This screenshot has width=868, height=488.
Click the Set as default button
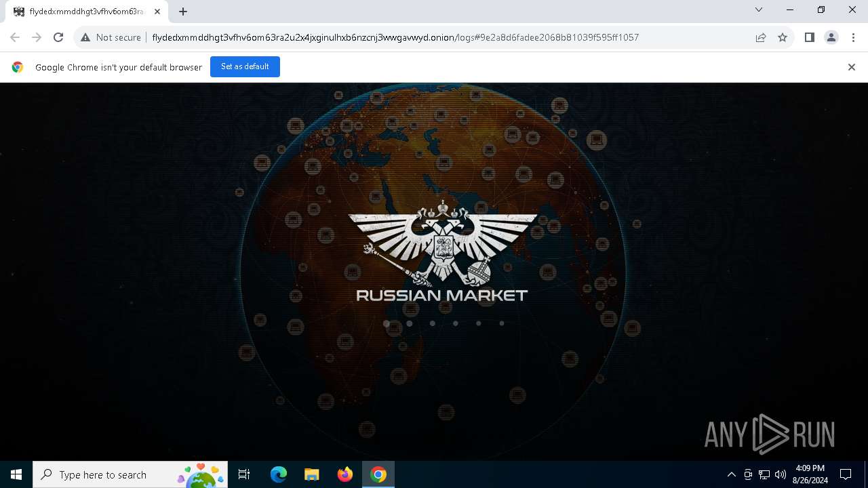point(245,66)
